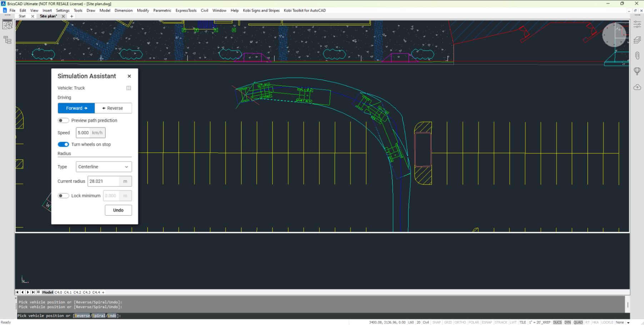
Task: Switch to layout tab C4.0
Action: [58, 292]
